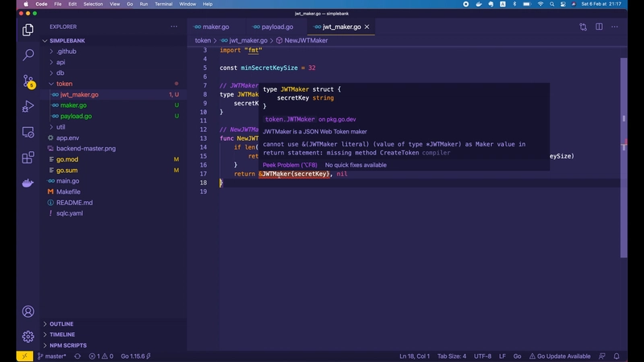644x362 pixels.
Task: Open the Search view in activity bar
Action: point(28,56)
